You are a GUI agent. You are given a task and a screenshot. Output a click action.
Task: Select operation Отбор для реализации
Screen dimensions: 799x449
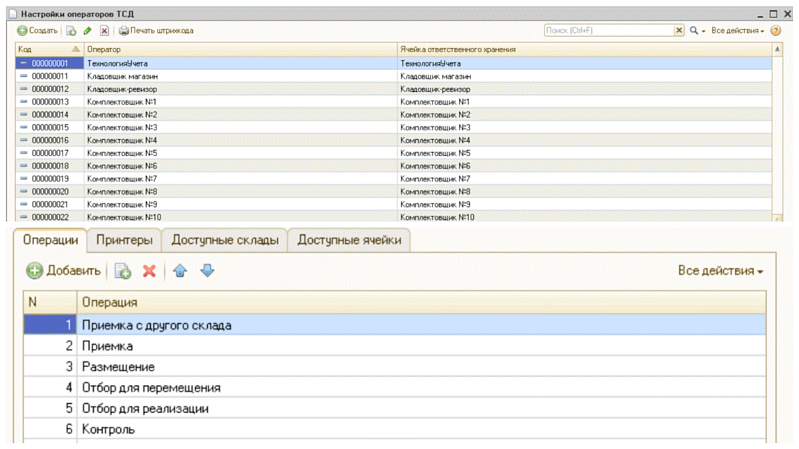[x=394, y=409]
